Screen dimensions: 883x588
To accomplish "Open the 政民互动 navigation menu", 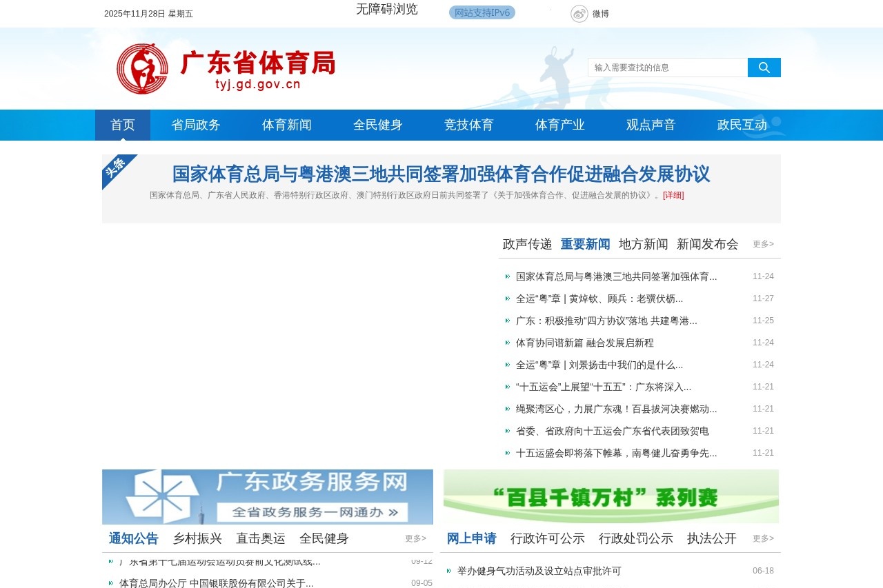I will point(742,125).
